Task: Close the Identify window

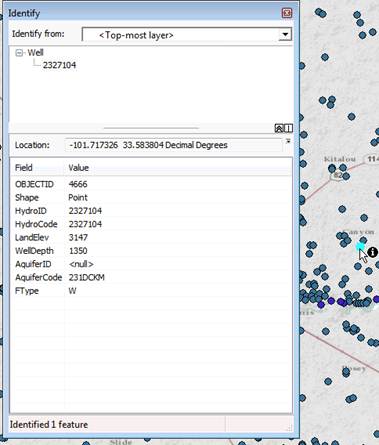Action: (x=287, y=13)
